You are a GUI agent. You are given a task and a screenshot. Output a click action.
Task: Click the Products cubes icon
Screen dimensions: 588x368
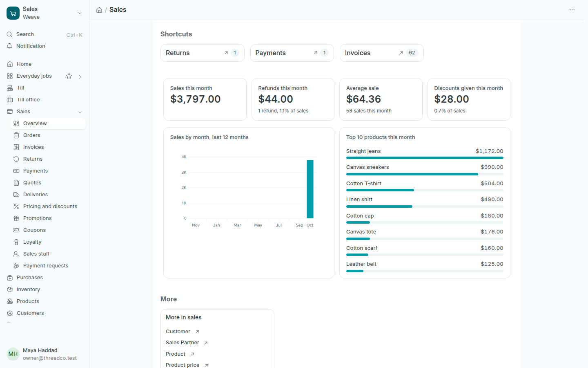point(10,301)
